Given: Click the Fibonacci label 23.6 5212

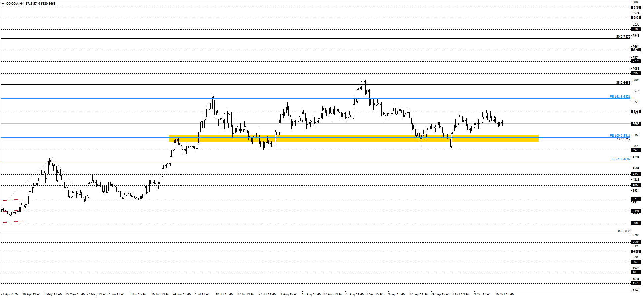Looking at the screenshot, I should [x=623, y=139].
